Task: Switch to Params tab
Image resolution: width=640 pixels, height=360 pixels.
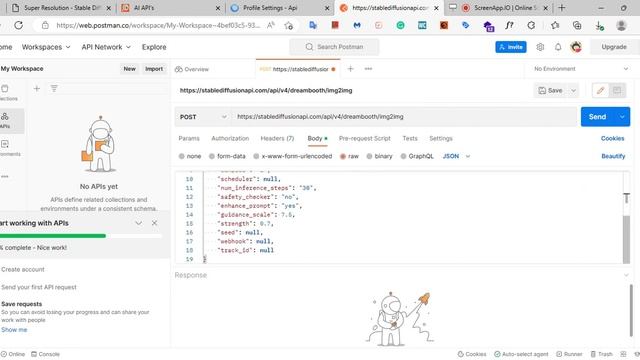Action: coord(189,138)
